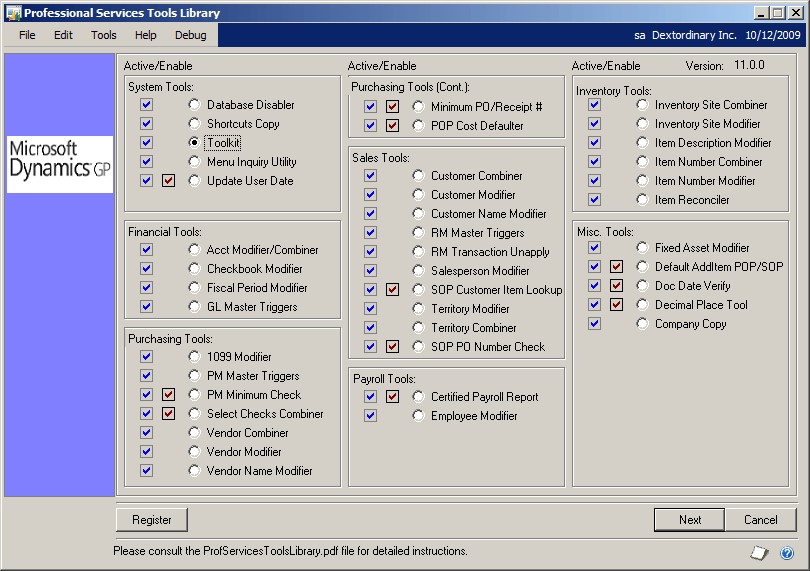
Task: Uncheck the Database Disabler active checkbox
Action: tap(147, 105)
